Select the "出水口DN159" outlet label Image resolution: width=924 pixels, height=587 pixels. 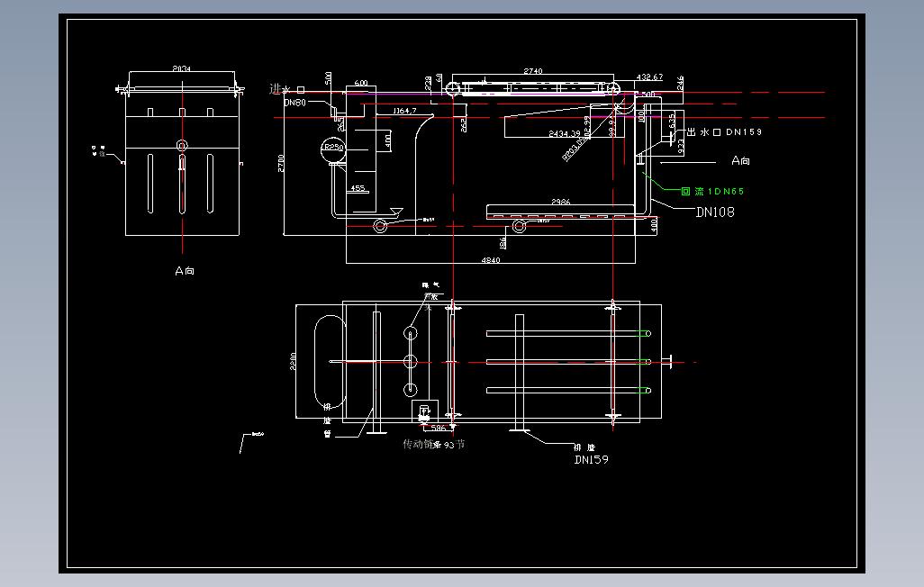[725, 132]
